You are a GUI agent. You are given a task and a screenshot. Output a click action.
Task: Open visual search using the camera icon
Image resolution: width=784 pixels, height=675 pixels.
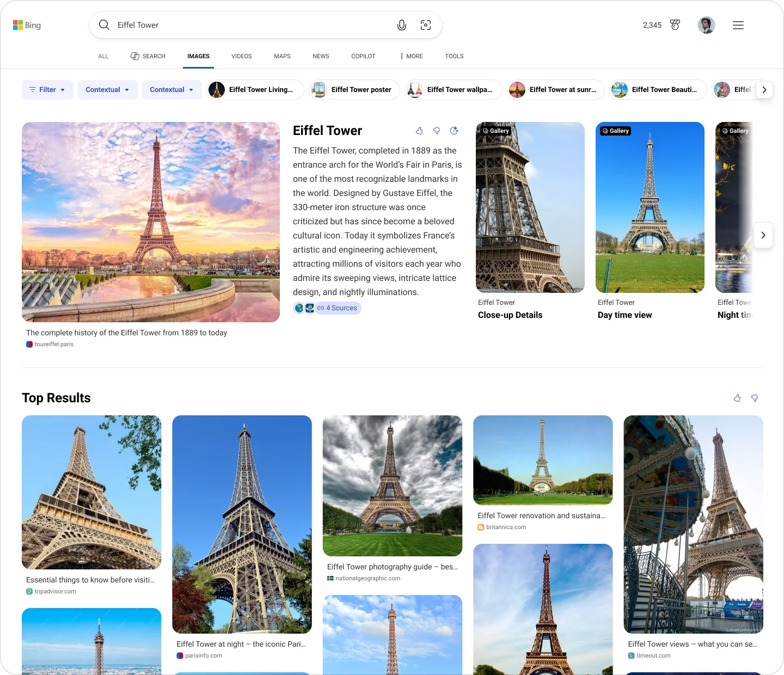pyautogui.click(x=426, y=25)
